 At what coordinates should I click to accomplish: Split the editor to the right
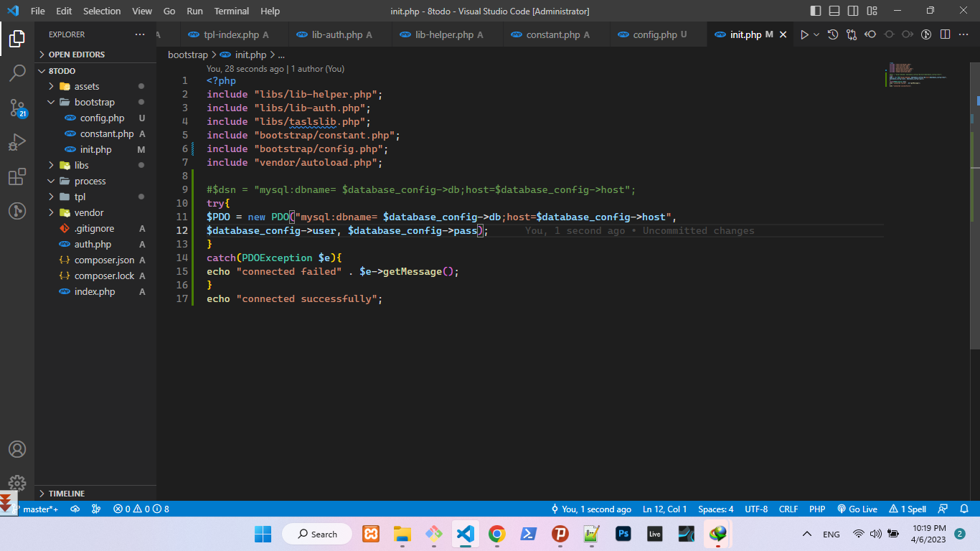[945, 34]
